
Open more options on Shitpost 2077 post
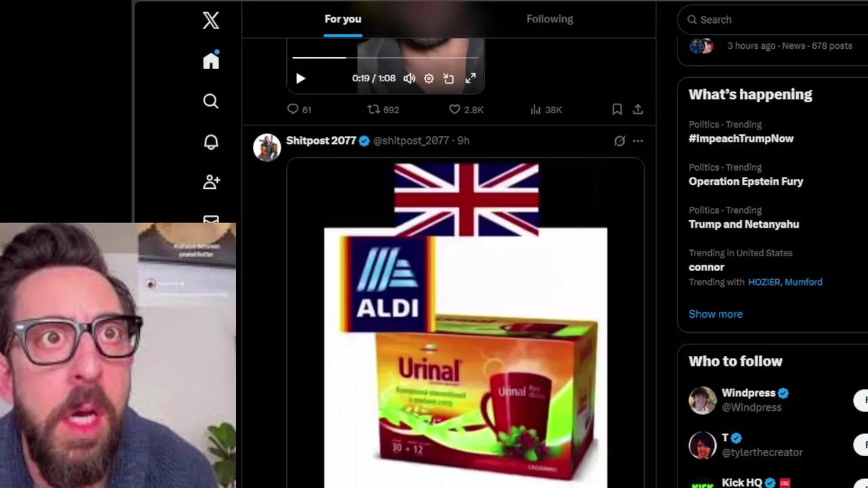[x=637, y=141]
